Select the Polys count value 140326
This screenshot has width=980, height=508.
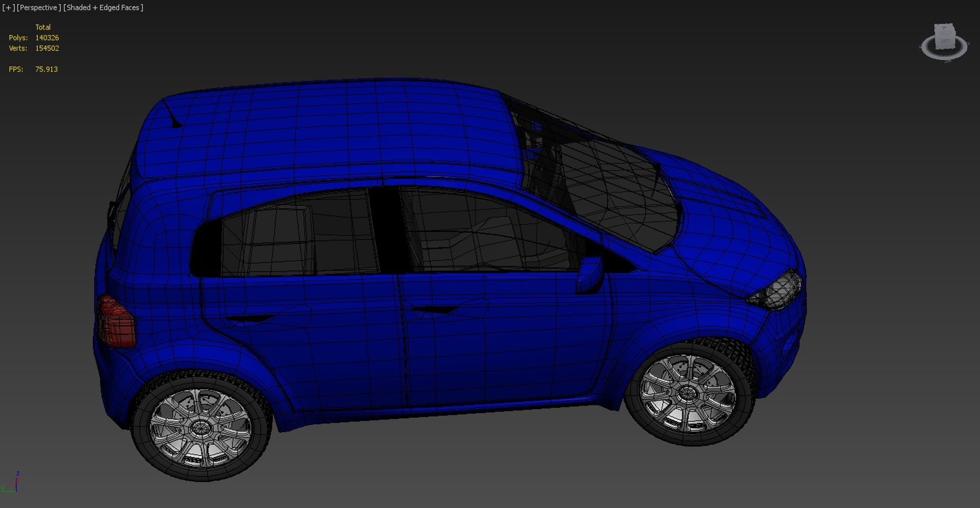pos(47,38)
